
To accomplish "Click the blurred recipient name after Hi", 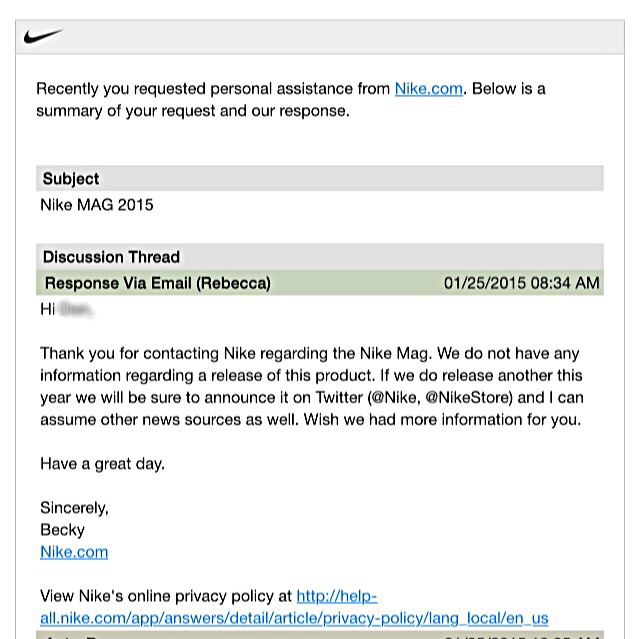I will tap(76, 310).
